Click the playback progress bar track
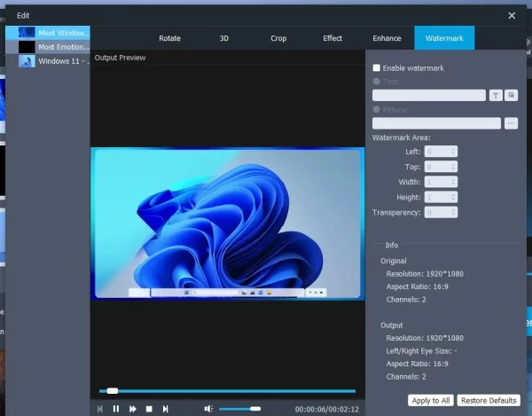532x416 pixels. [x=227, y=391]
